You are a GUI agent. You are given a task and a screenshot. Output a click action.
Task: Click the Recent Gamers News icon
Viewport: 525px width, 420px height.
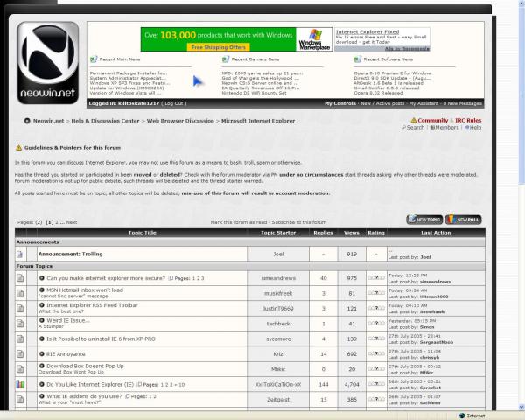coord(226,59)
